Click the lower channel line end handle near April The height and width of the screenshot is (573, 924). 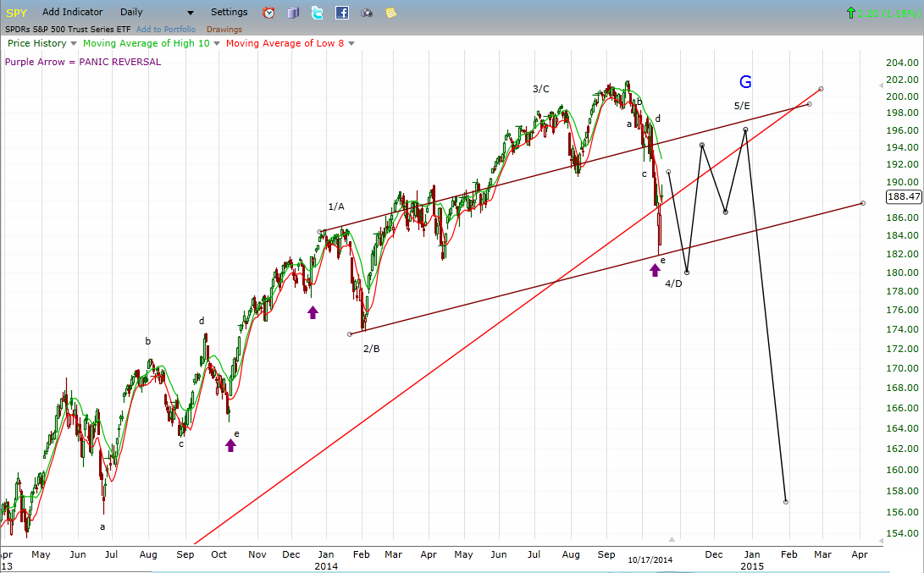(x=863, y=203)
